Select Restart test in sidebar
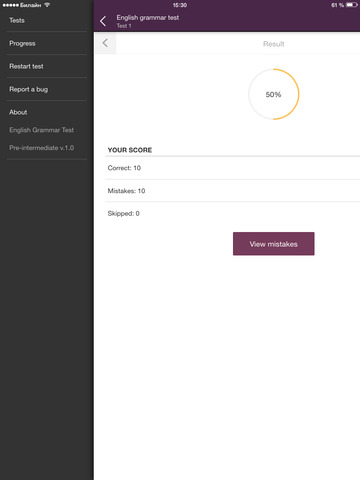360x480 pixels. click(26, 66)
